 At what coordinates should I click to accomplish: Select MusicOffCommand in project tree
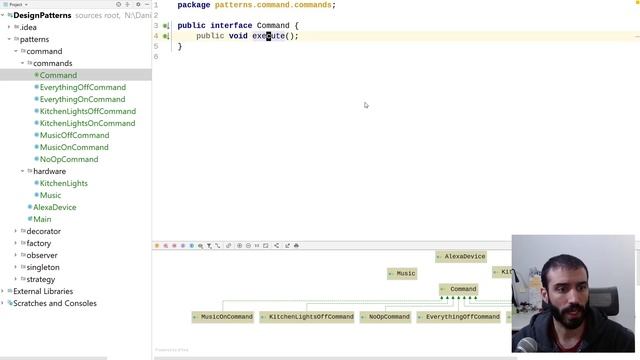(74, 135)
